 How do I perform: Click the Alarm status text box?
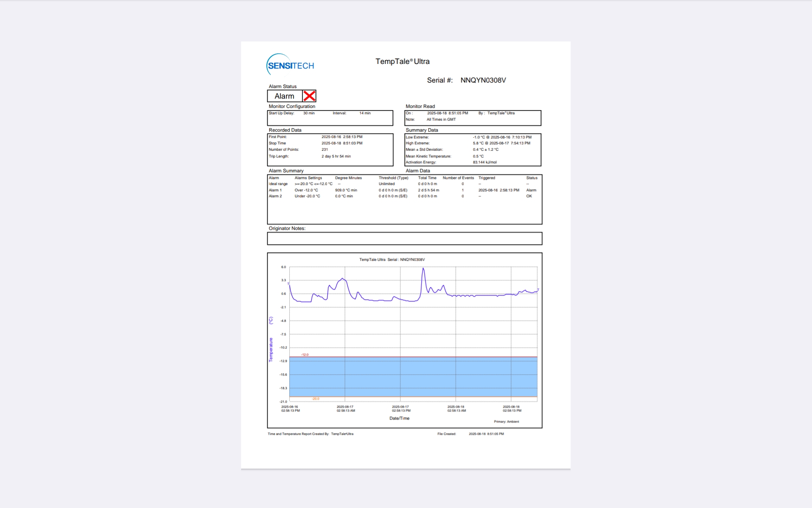(x=284, y=96)
